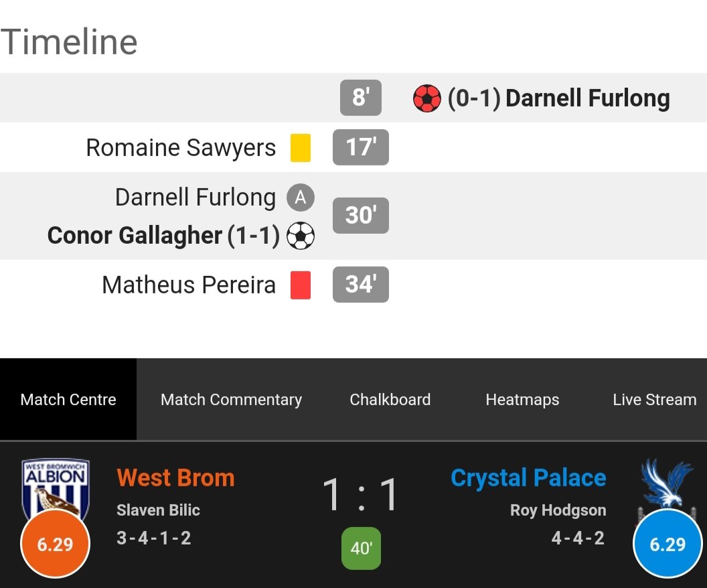Go to the Live Stream tab
The image size is (707, 588).
654,399
